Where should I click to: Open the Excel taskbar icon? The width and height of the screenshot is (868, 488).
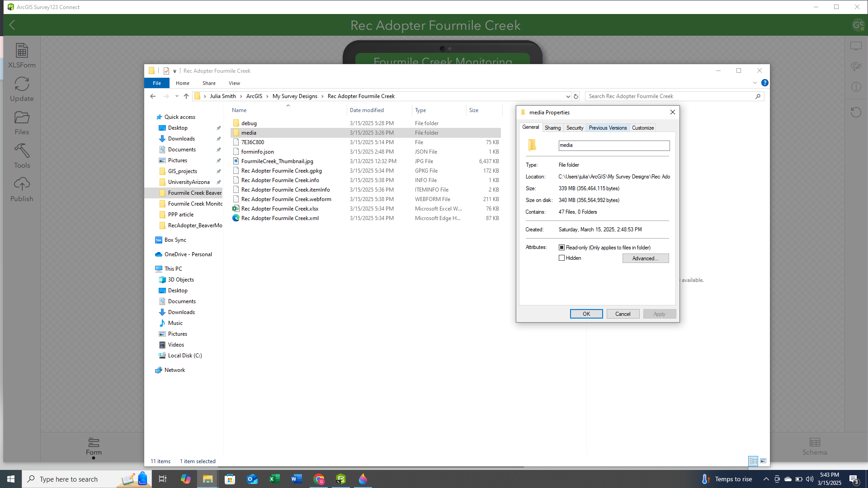click(x=274, y=479)
